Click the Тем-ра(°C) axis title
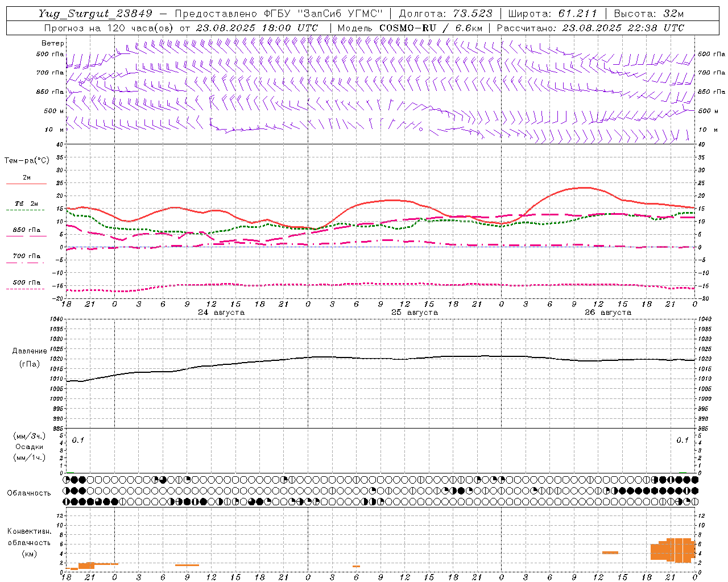Viewport: 728px width, 582px height. click(27, 160)
